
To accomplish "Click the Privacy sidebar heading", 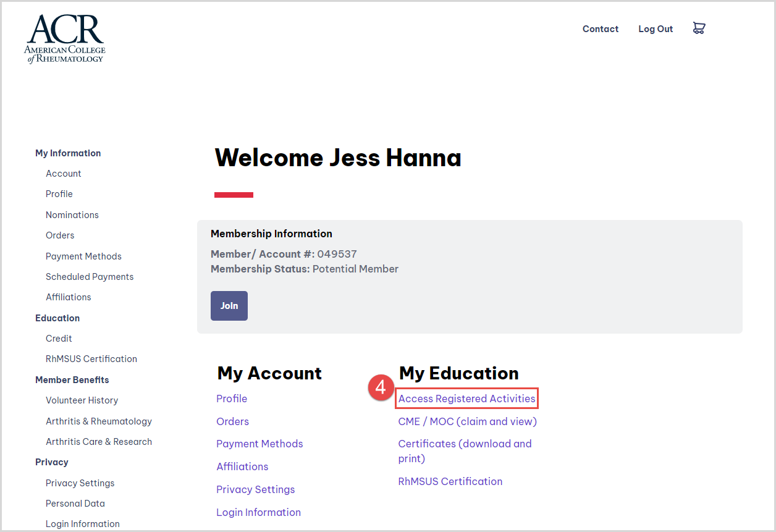I will (52, 462).
